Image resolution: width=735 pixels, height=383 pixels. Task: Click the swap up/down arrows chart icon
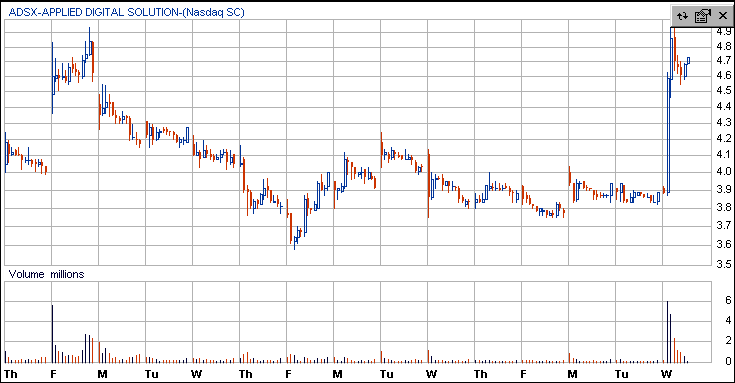pos(682,16)
